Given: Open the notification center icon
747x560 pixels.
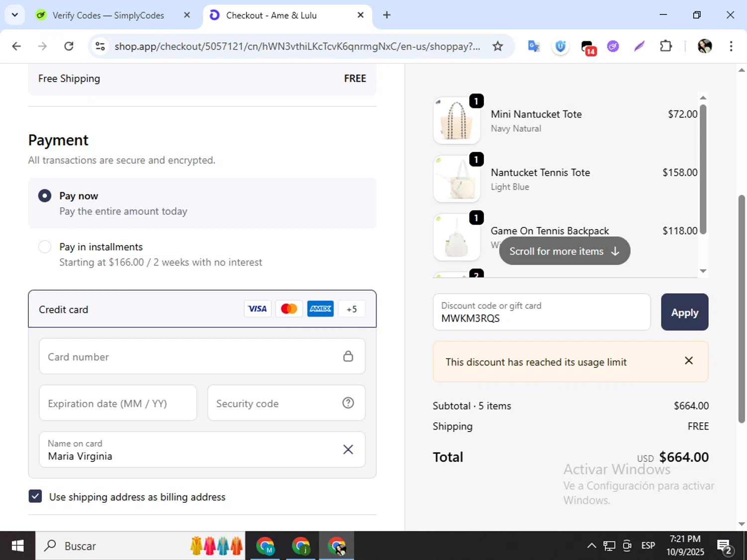Looking at the screenshot, I should click(x=724, y=546).
